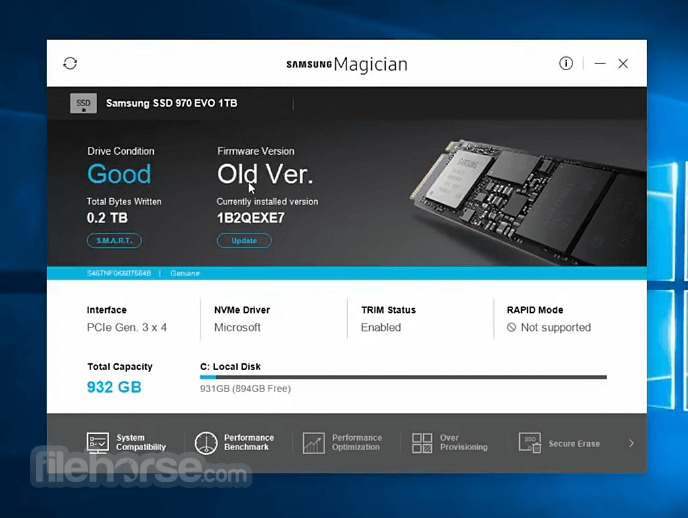Click the Over Provisioning grid icon

coord(422,443)
